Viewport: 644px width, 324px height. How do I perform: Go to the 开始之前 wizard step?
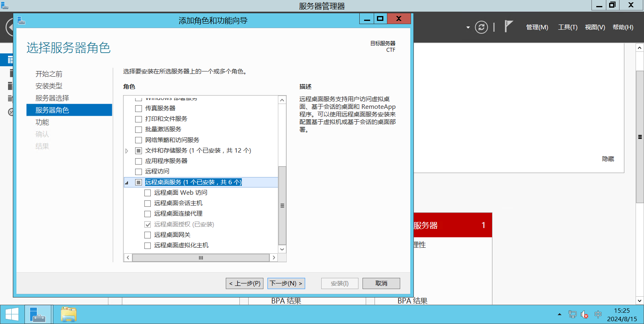49,74
